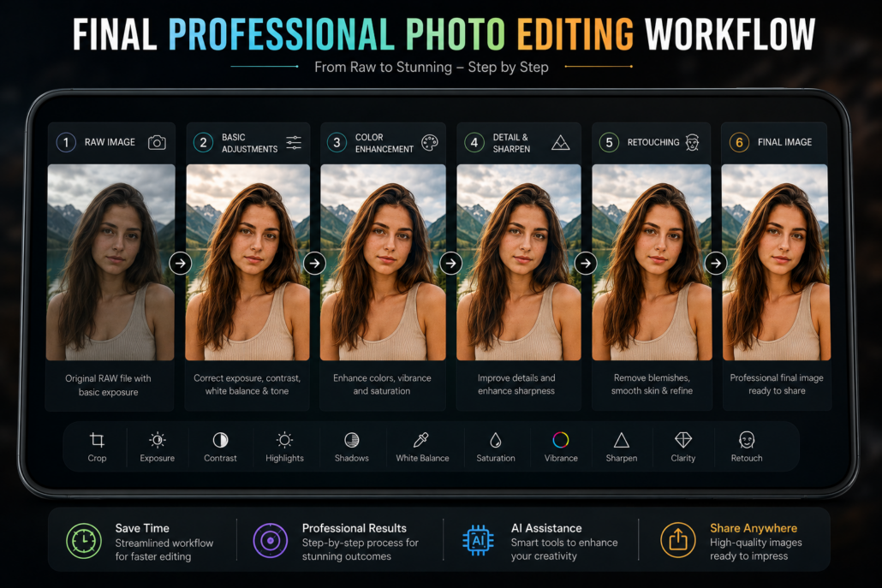Select the Contrast half-circle icon
This screenshot has width=882, height=588.
[221, 440]
